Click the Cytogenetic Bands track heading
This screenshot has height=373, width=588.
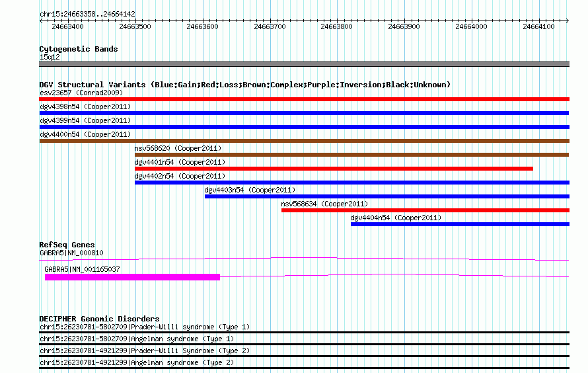[79, 49]
